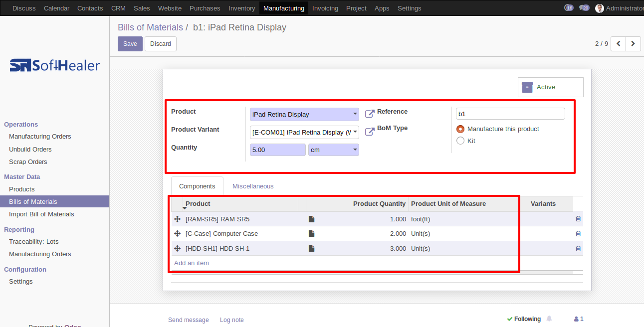Open the Apps menu
Image resolution: width=644 pixels, height=327 pixels.
tap(382, 8)
